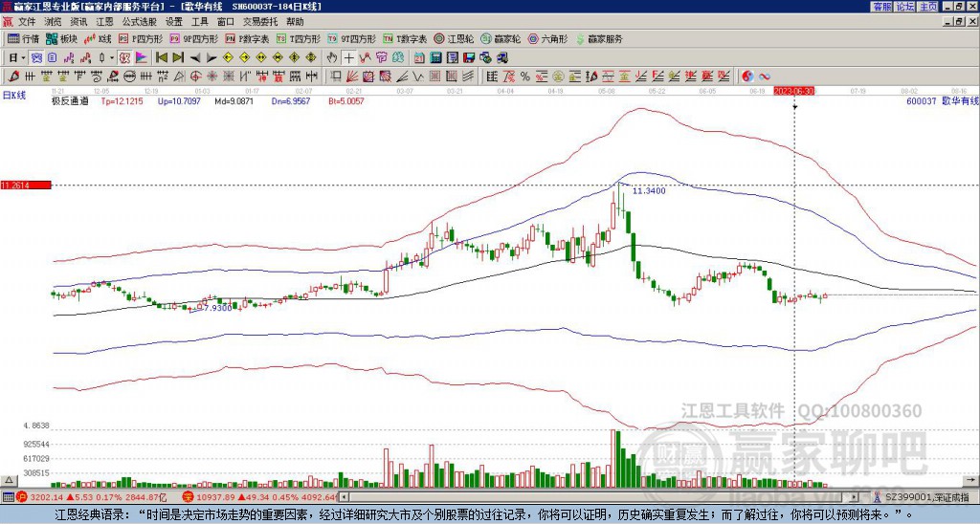Viewport: 980px width, 524px height.
Task: Open 赢家服务 service
Action: pos(599,38)
